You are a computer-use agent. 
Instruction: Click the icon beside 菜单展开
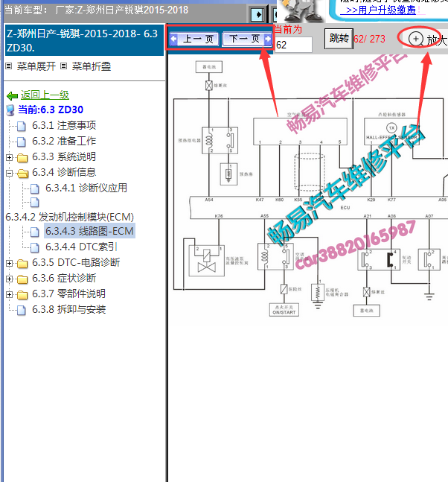click(9, 66)
